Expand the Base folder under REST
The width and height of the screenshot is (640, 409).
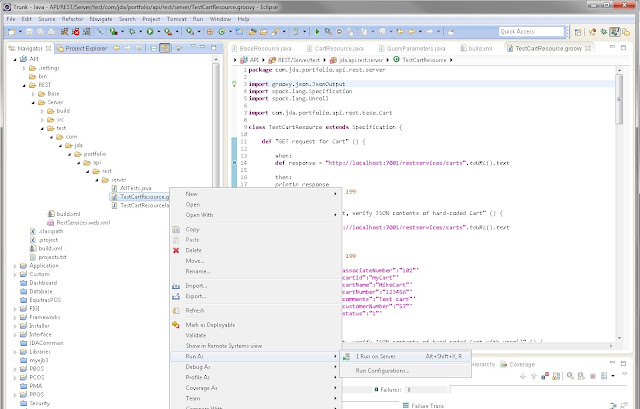pos(33,94)
